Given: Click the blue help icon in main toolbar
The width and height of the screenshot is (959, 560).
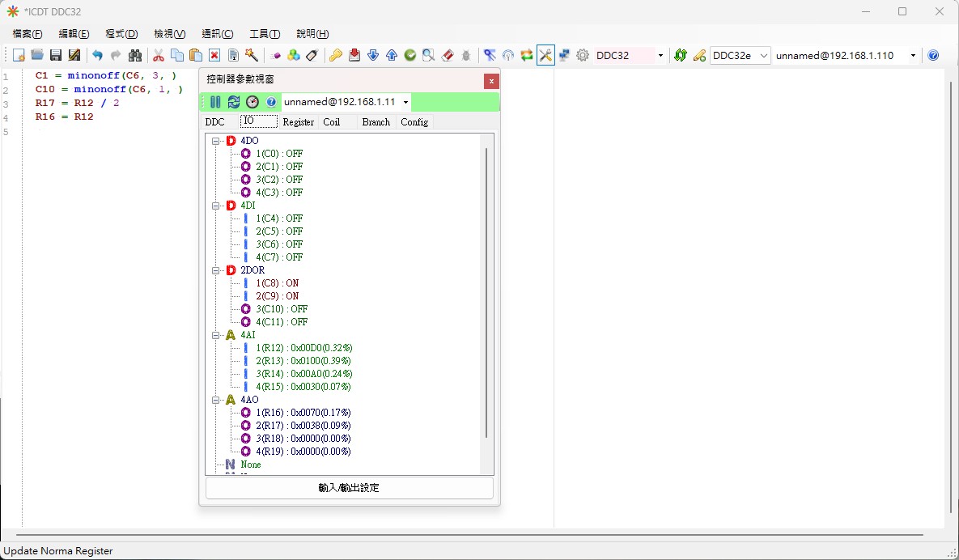Looking at the screenshot, I should 933,55.
